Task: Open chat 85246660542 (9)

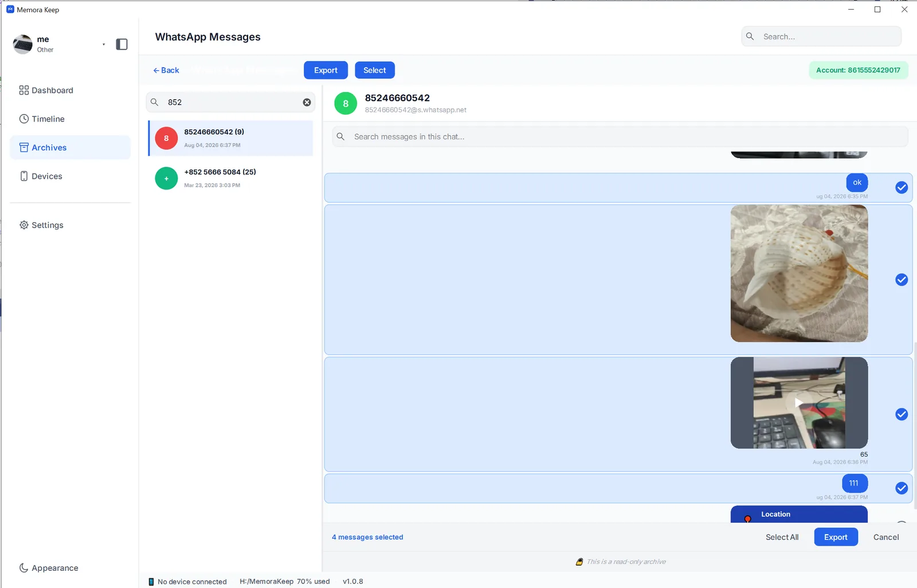Action: 231,138
